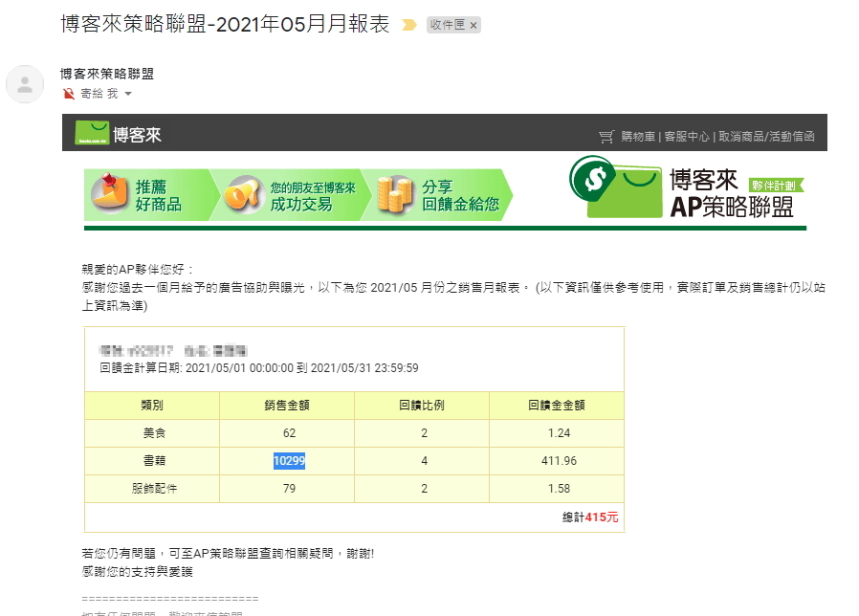Click the red 415元 total

tap(602, 517)
